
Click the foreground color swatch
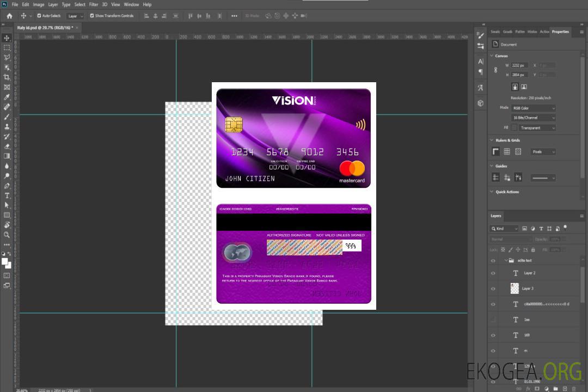[x=5, y=262]
